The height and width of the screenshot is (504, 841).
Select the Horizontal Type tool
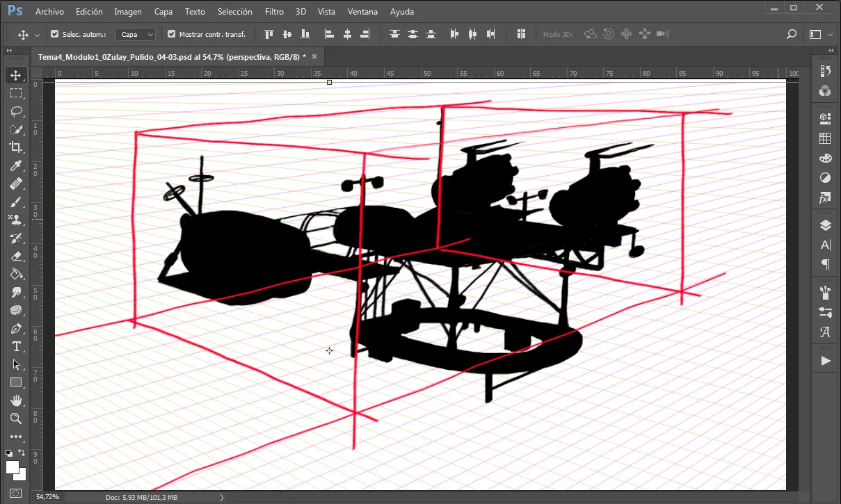tap(16, 346)
